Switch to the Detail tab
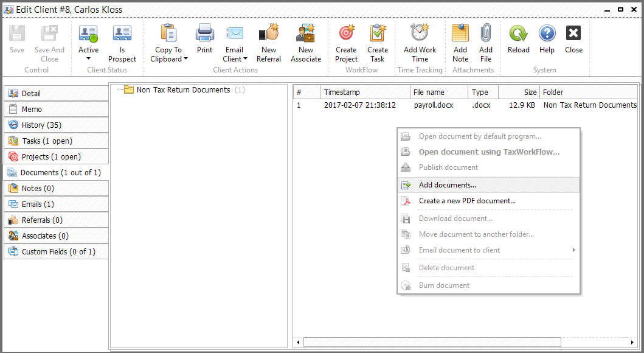Image resolution: width=644 pixels, height=353 pixels. (57, 93)
